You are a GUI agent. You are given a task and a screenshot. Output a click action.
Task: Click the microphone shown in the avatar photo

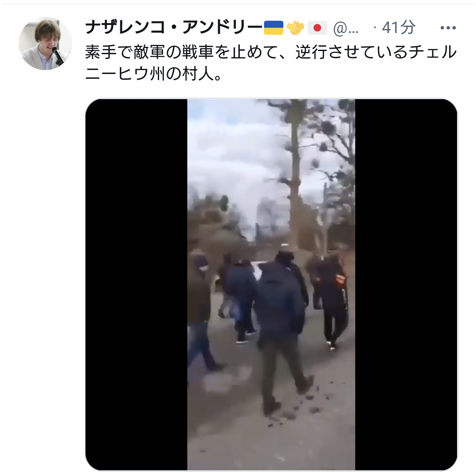[58, 56]
